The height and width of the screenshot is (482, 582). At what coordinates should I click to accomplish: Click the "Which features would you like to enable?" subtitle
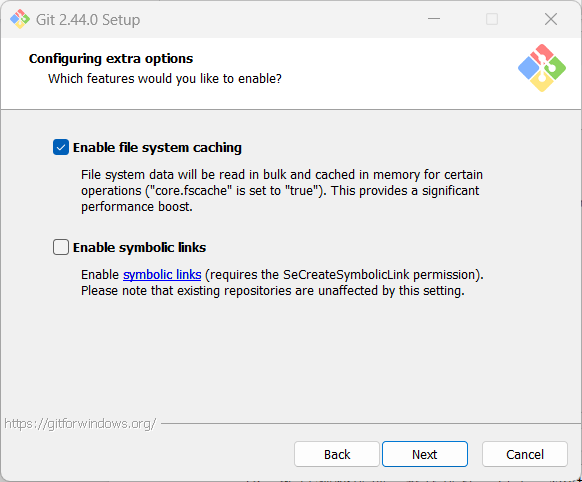[x=165, y=79]
